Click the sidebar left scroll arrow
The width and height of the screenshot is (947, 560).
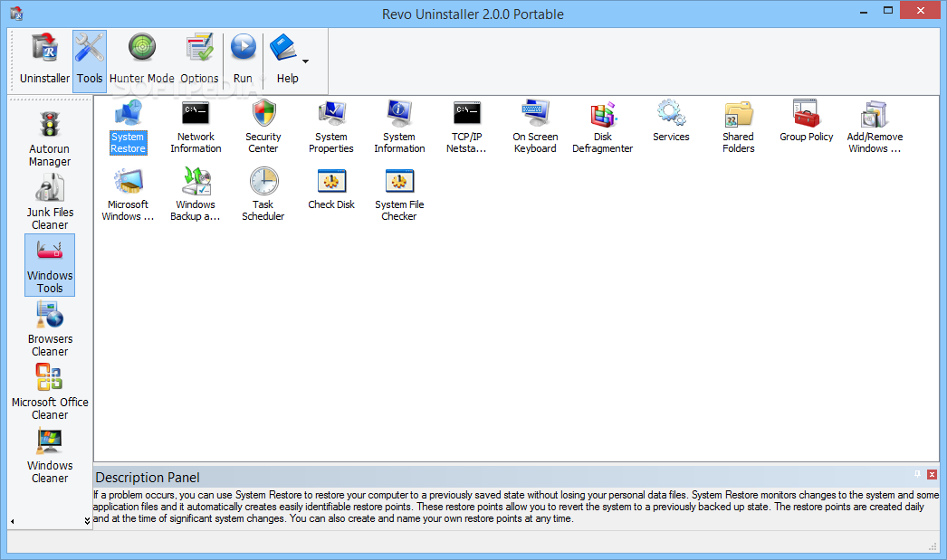tap(12, 521)
